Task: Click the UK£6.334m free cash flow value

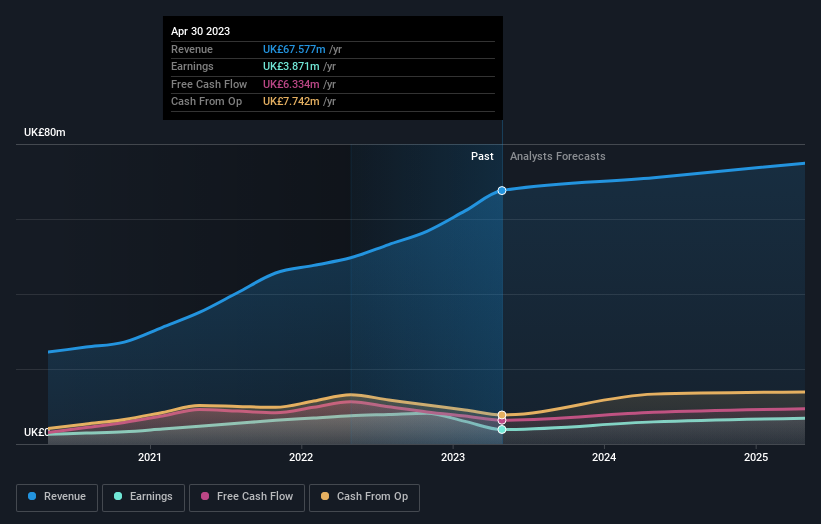Action: [x=291, y=84]
